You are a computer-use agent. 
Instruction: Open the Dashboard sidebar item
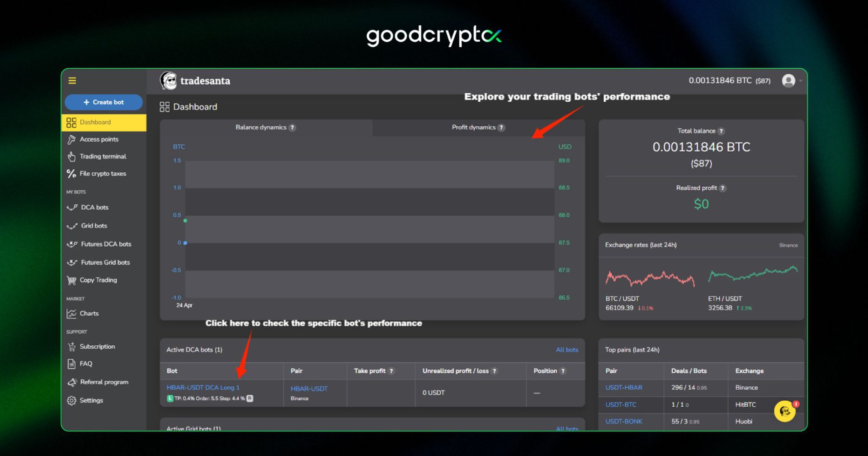[104, 122]
